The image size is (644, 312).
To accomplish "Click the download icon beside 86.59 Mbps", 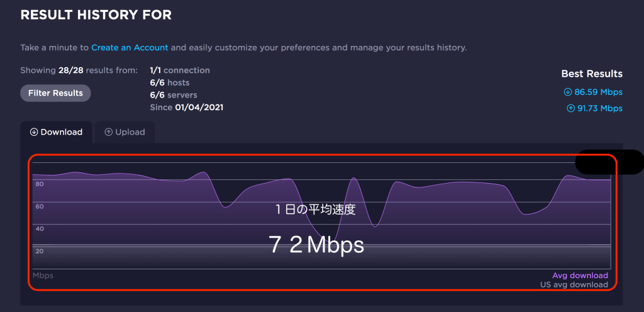I will tap(568, 92).
